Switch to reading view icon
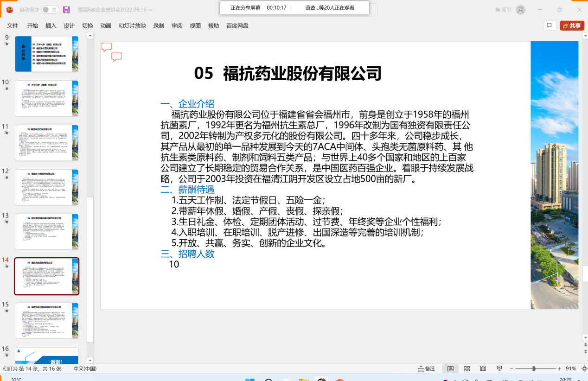588x381 pixels. coord(483,368)
